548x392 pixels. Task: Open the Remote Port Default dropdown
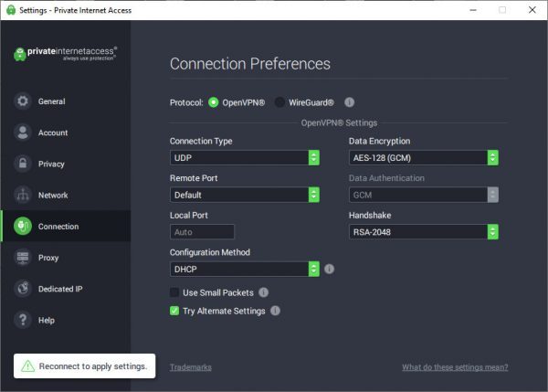(245, 195)
